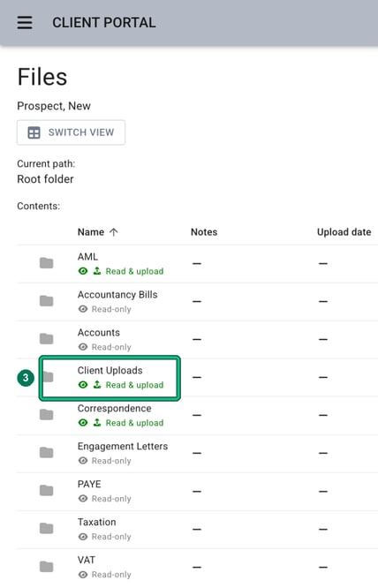The width and height of the screenshot is (378, 588).
Task: Click the eye icon under PAYE
Action: coord(83,498)
